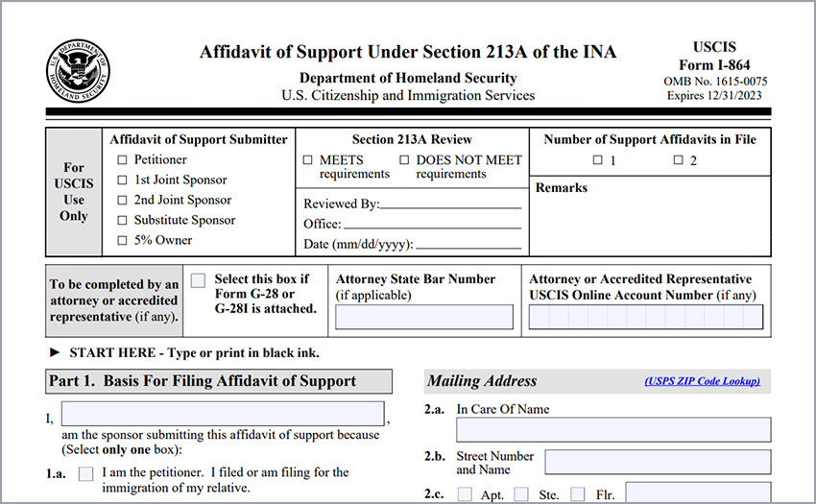The image size is (816, 504).
Task: Check the Ste. box in 2.c.
Action: 521,494
